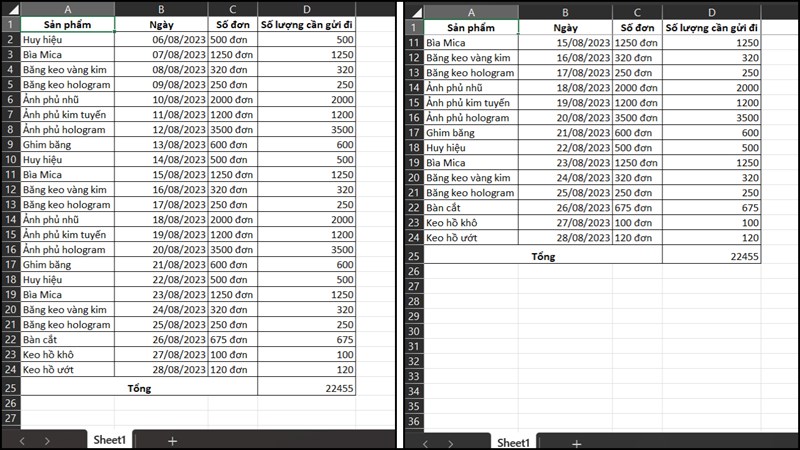
Task: Select date 12/08/2023 in left sheet
Action: pos(161,130)
